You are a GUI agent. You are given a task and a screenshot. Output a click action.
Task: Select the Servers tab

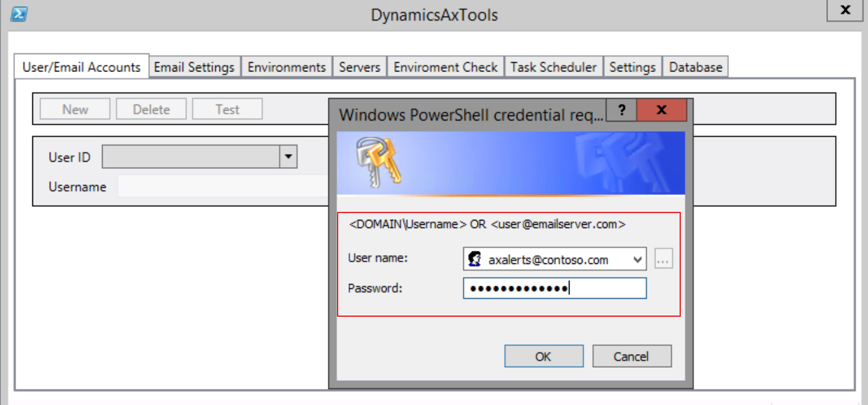click(359, 66)
